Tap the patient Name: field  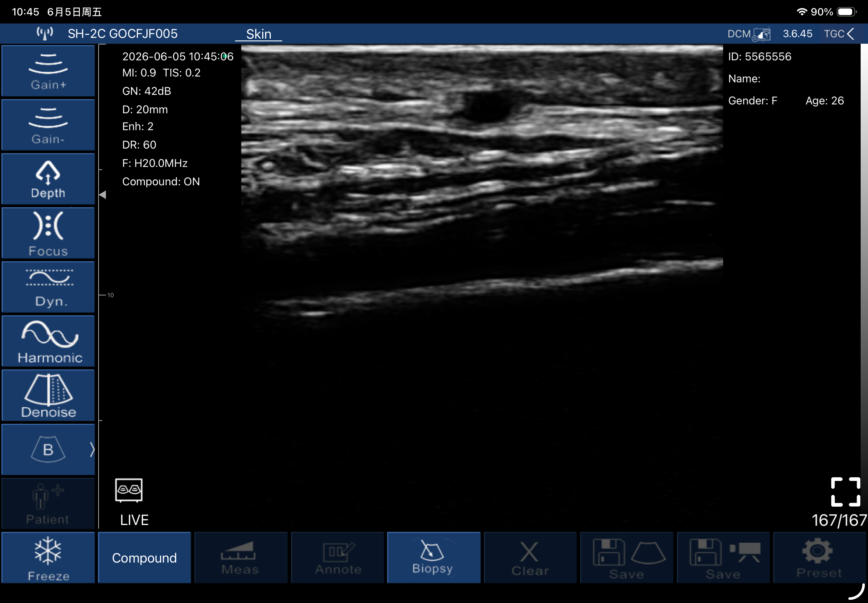pos(744,79)
